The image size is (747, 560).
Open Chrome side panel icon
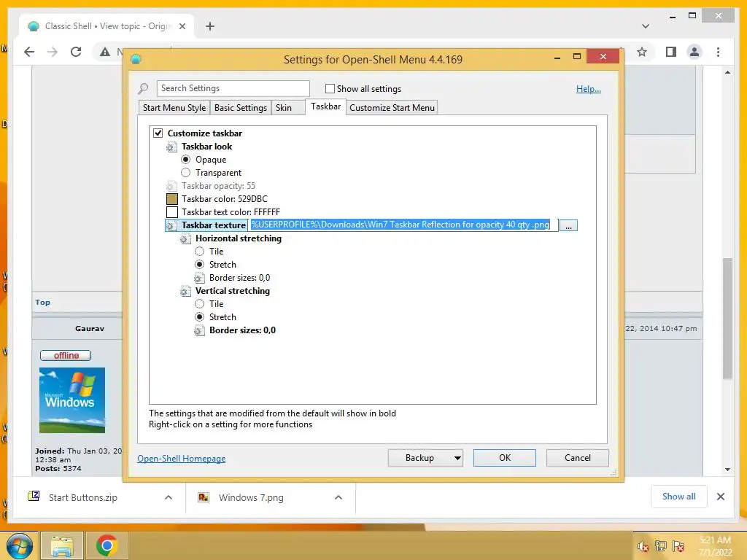pos(671,52)
